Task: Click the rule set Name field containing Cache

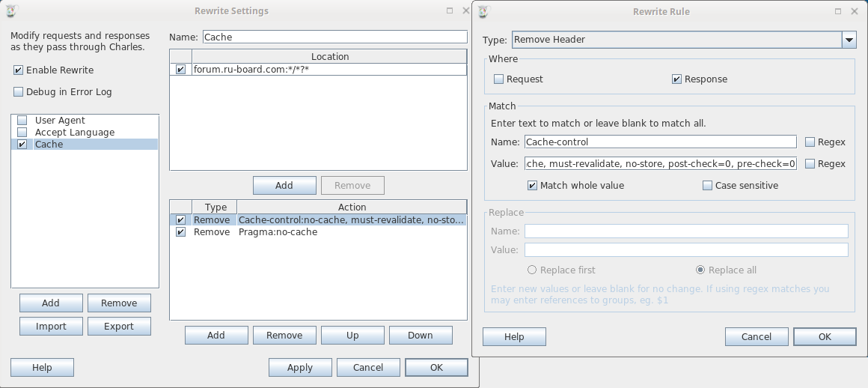Action: 335,37
